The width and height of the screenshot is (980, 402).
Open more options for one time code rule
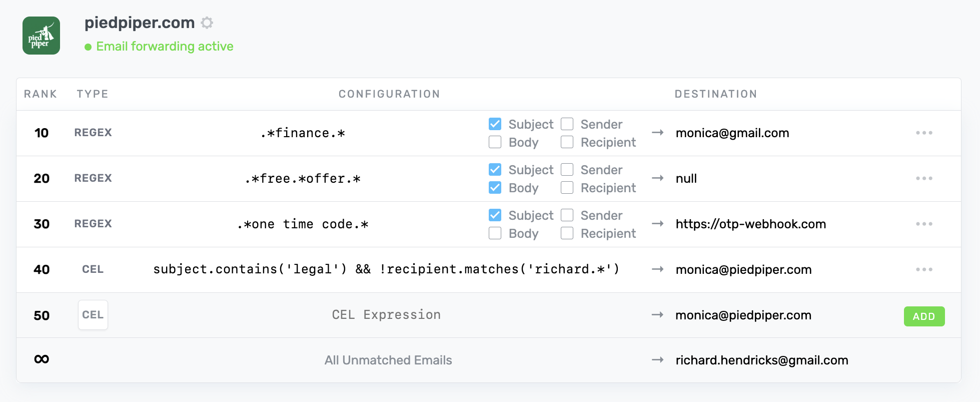coord(923,224)
